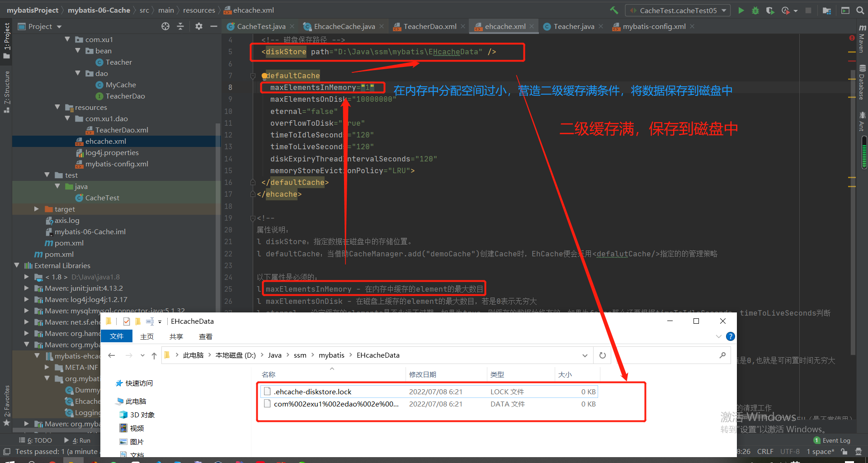Fold the defaultCache tag in gutter
This screenshot has height=463, width=868.
pyautogui.click(x=253, y=76)
